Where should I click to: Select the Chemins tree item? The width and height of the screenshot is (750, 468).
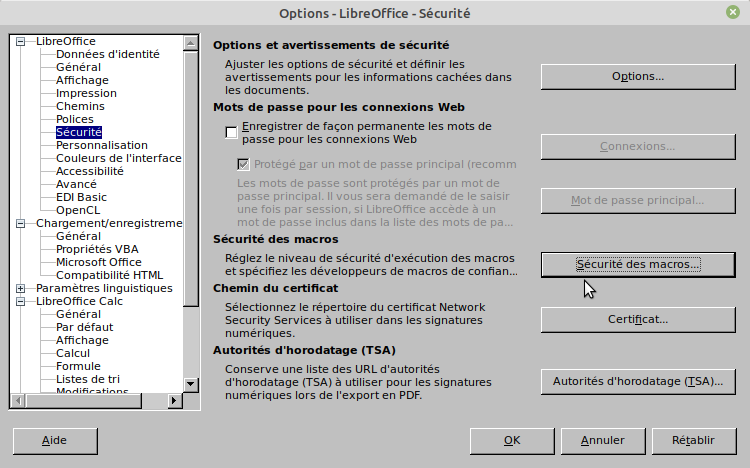(80, 106)
